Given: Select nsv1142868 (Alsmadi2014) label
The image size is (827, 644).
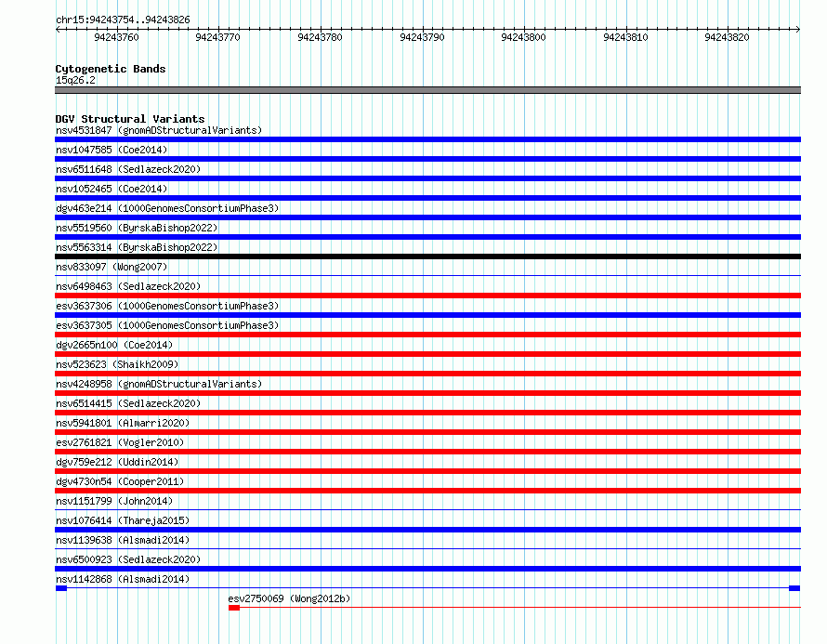Looking at the screenshot, I should (x=123, y=579).
